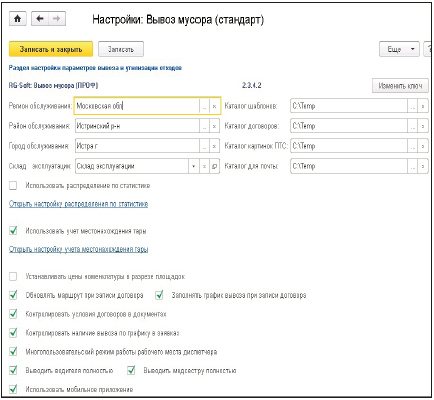Enable Использовать распределение по статистике checkbox
The height and width of the screenshot is (400, 434).
(13, 185)
